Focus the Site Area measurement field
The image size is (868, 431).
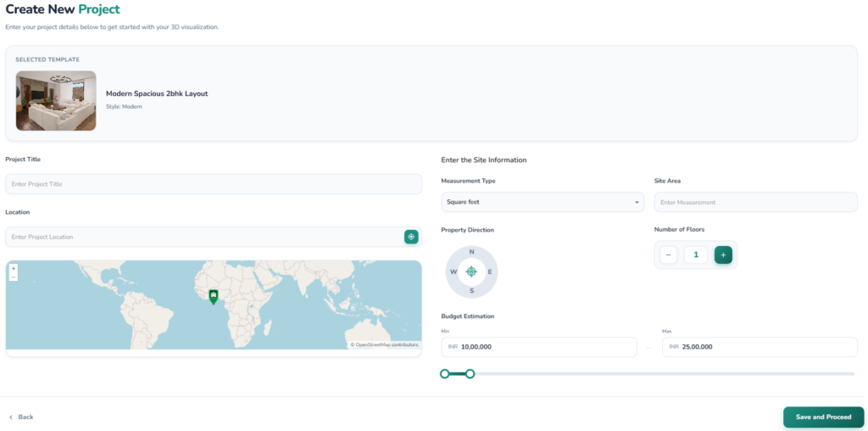755,202
